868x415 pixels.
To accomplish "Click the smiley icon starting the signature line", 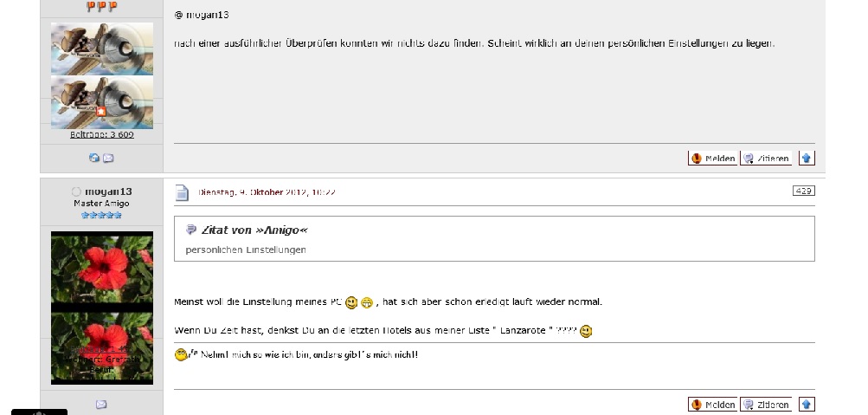I will pos(181,354).
